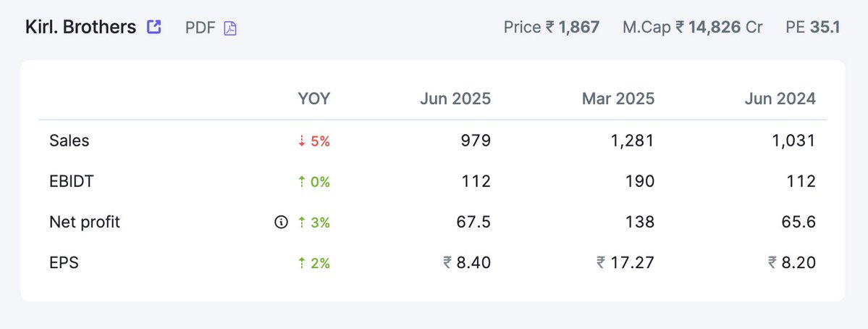This screenshot has width=868, height=329.
Task: Click the green up arrow in EPS row
Action: (x=302, y=263)
